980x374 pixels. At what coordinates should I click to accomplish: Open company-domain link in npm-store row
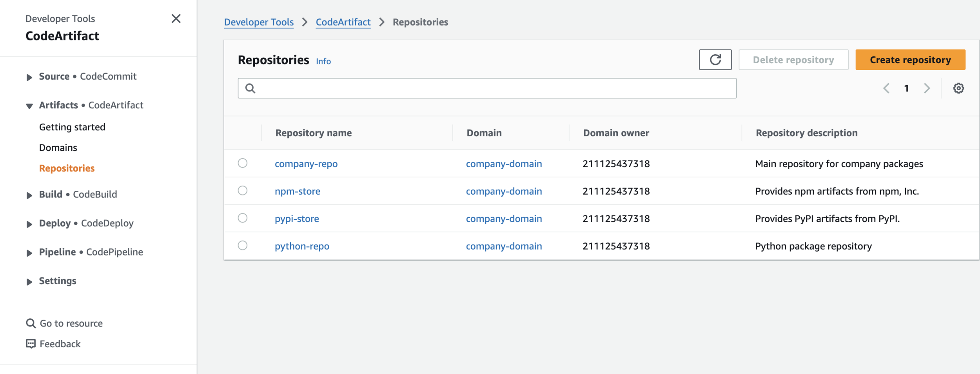[x=504, y=191]
